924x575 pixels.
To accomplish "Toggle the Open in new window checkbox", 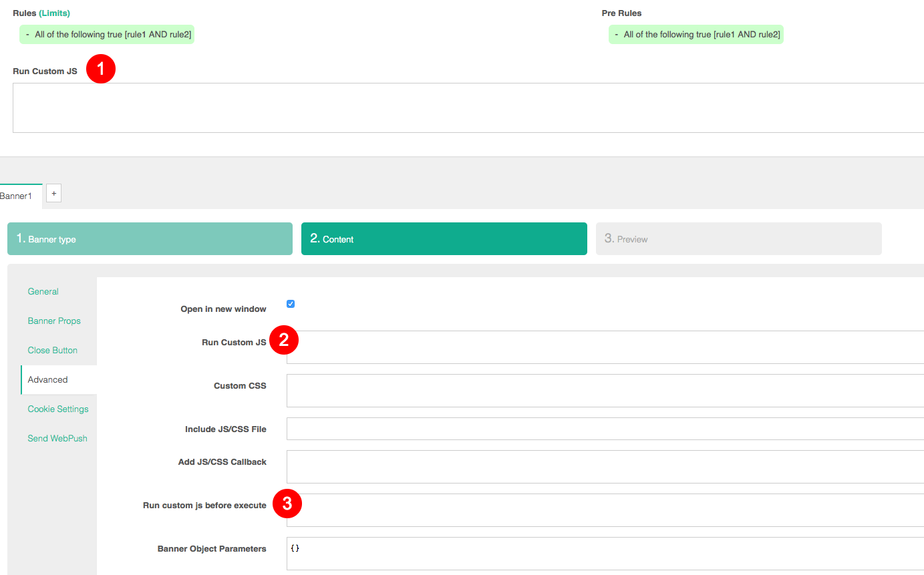I will (x=291, y=304).
